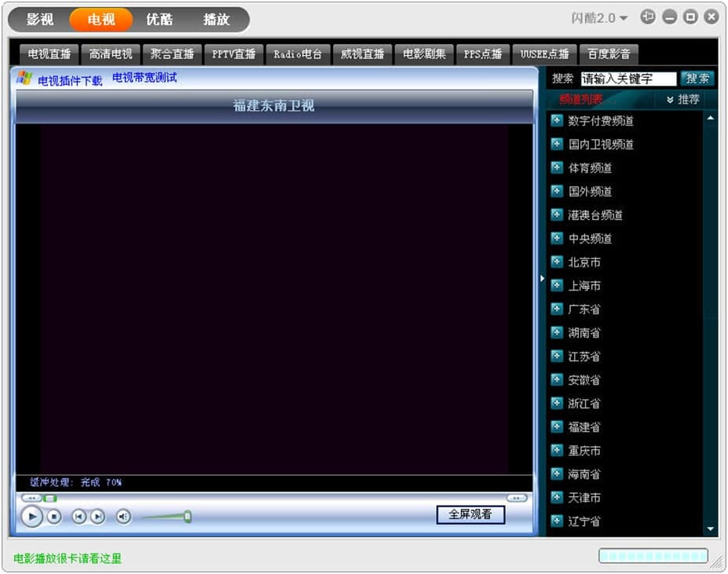Screen dimensions: 728x574
Task: Open 电视直播 sub tab
Action: click(49, 54)
